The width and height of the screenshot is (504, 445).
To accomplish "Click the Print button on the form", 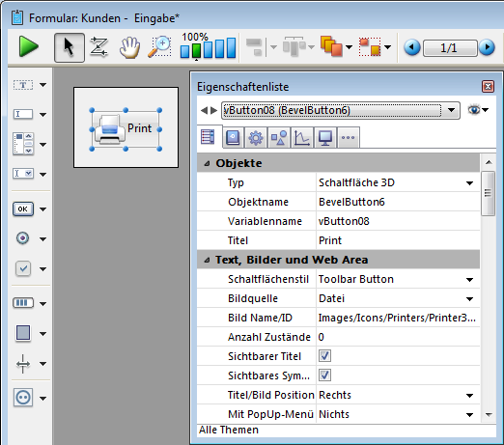I will (126, 129).
